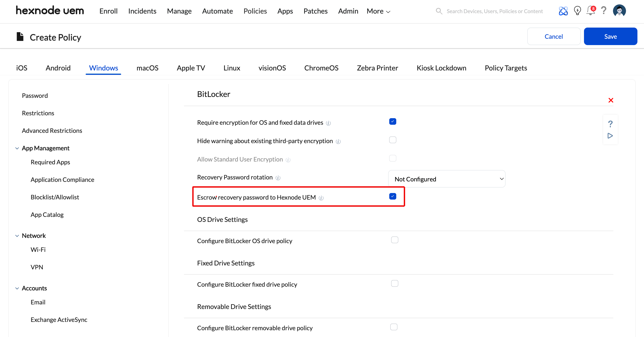This screenshot has height=337, width=644.
Task: Enable Configure BitLocker removable drive policy
Action: [x=394, y=327]
